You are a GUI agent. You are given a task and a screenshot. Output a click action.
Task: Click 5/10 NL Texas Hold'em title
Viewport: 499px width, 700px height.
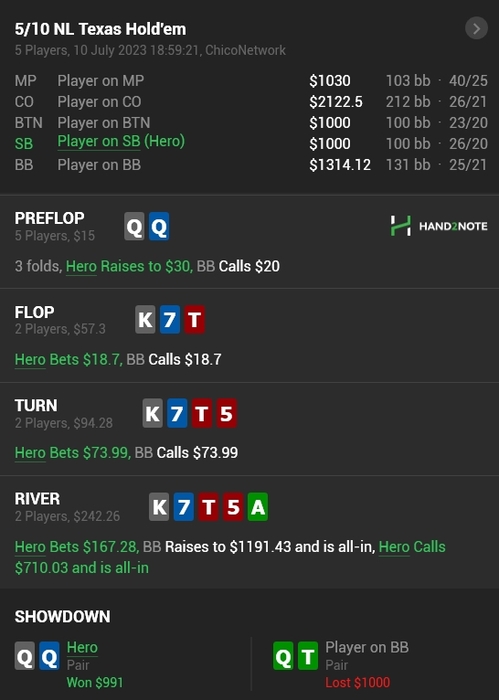[x=100, y=29]
